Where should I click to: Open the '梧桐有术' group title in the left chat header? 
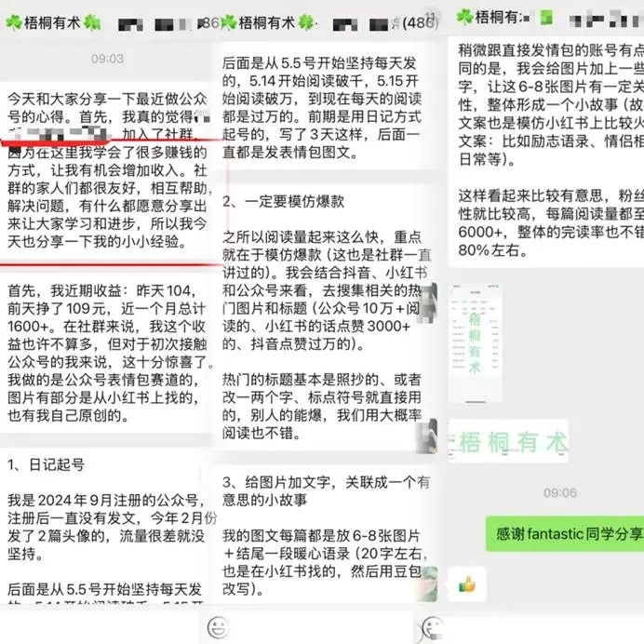(x=52, y=22)
